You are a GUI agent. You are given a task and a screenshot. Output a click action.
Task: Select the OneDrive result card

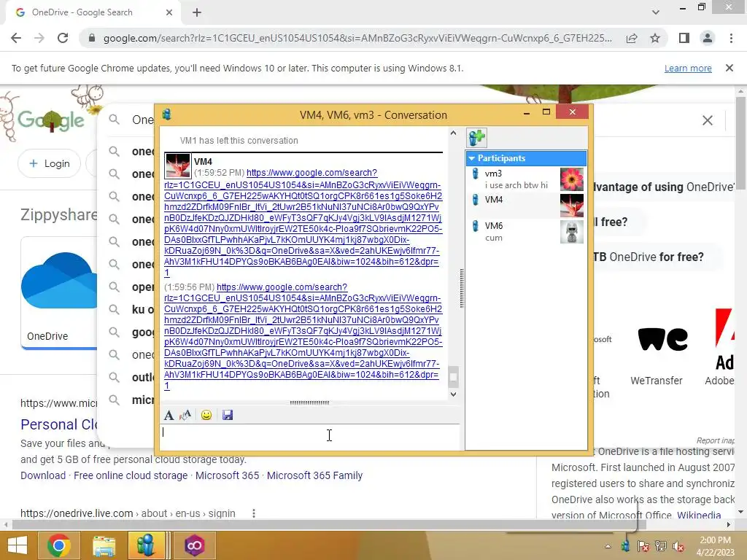coord(59,293)
